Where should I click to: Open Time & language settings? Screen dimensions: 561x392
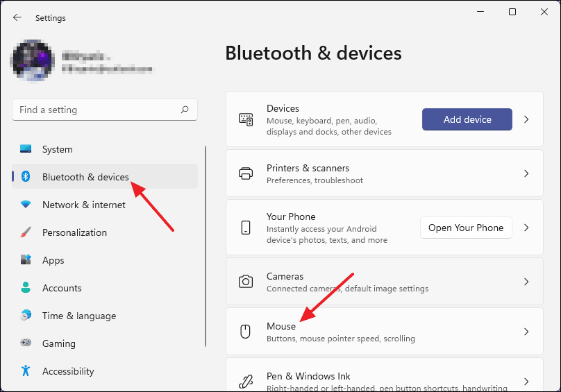point(105,316)
